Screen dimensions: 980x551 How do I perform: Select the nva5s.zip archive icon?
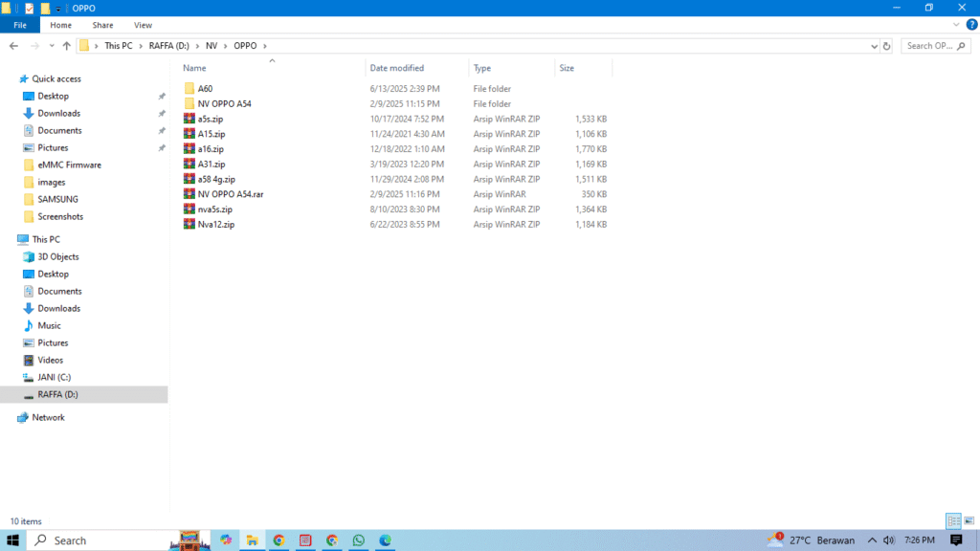pos(189,209)
